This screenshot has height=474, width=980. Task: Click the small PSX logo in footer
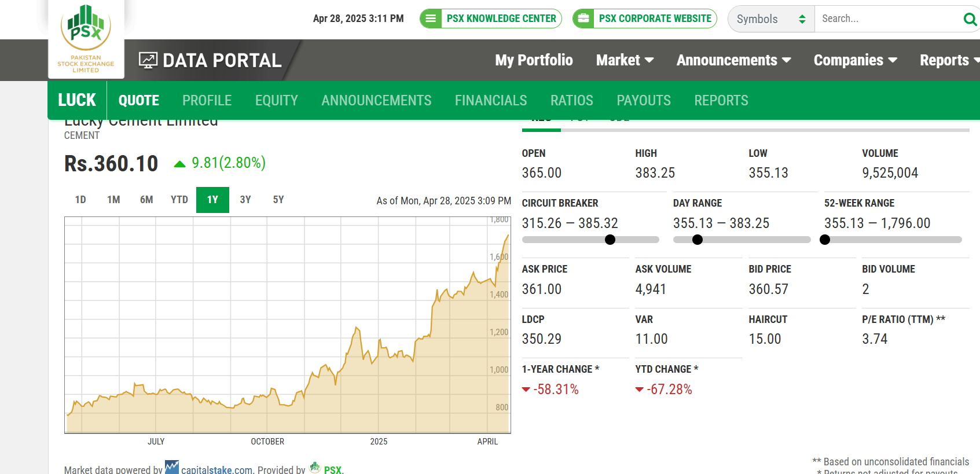pos(315,467)
